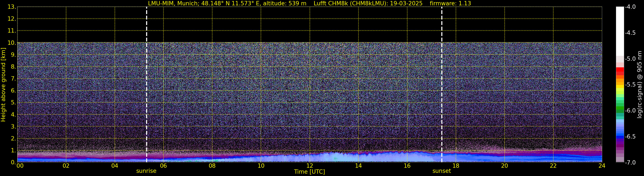Click the '10.' height axis tick label

point(12,43)
